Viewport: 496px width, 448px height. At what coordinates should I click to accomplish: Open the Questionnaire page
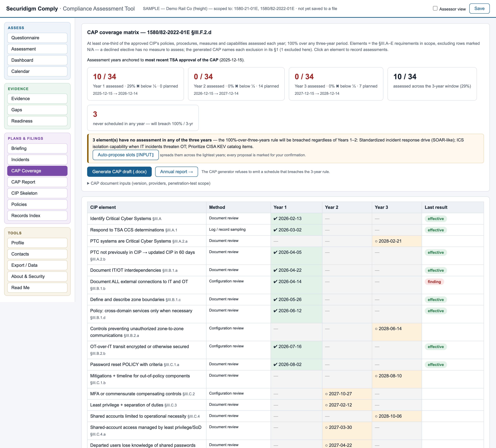pyautogui.click(x=37, y=38)
